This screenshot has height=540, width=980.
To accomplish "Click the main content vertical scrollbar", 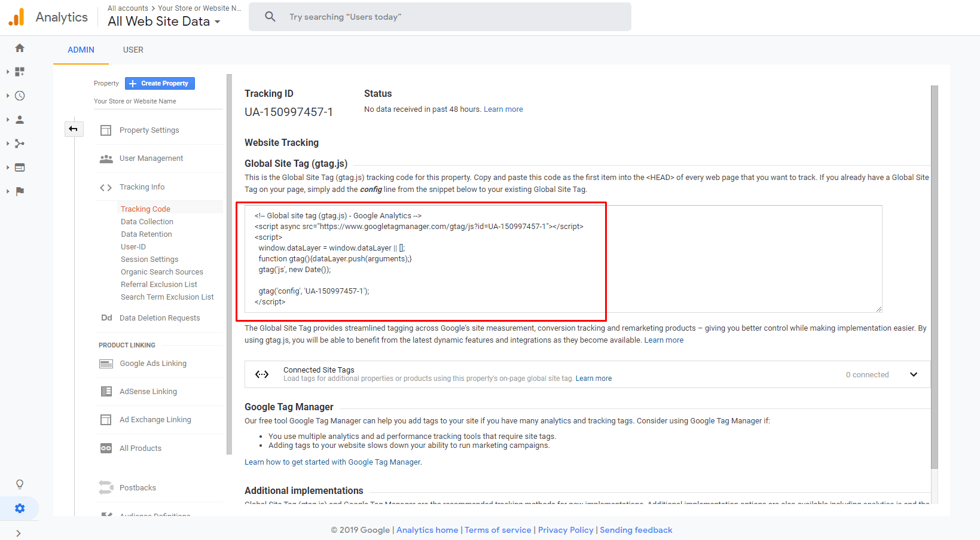I will 934,275.
